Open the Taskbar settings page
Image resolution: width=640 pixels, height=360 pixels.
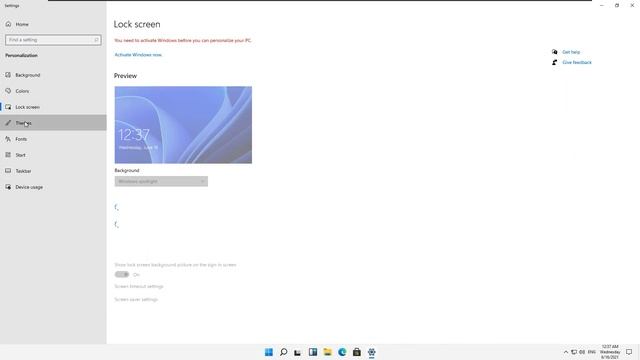(x=53, y=171)
